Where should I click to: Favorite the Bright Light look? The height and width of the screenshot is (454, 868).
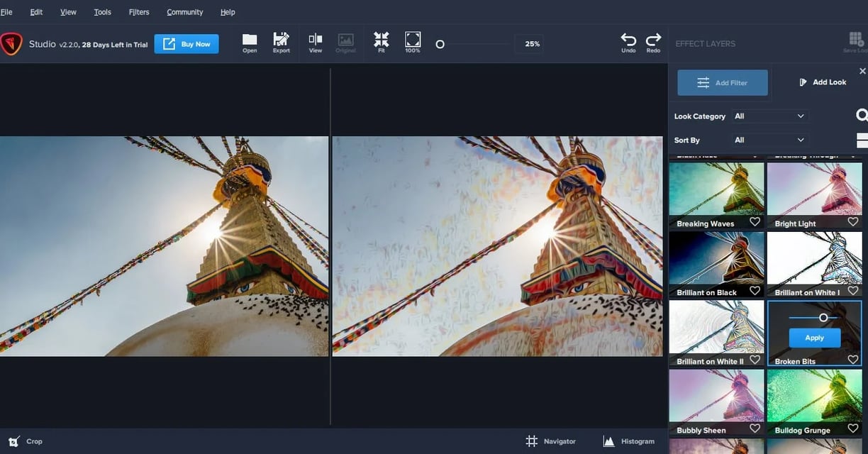click(x=853, y=222)
